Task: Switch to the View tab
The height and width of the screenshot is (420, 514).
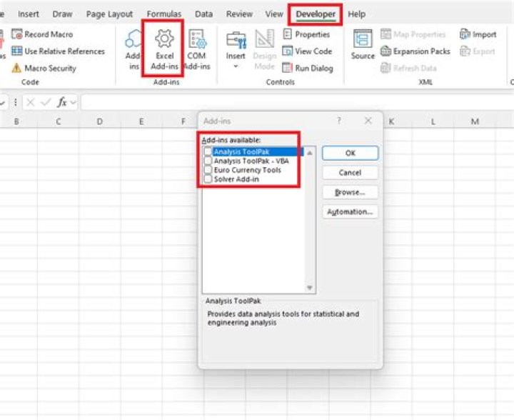Action: [x=274, y=14]
